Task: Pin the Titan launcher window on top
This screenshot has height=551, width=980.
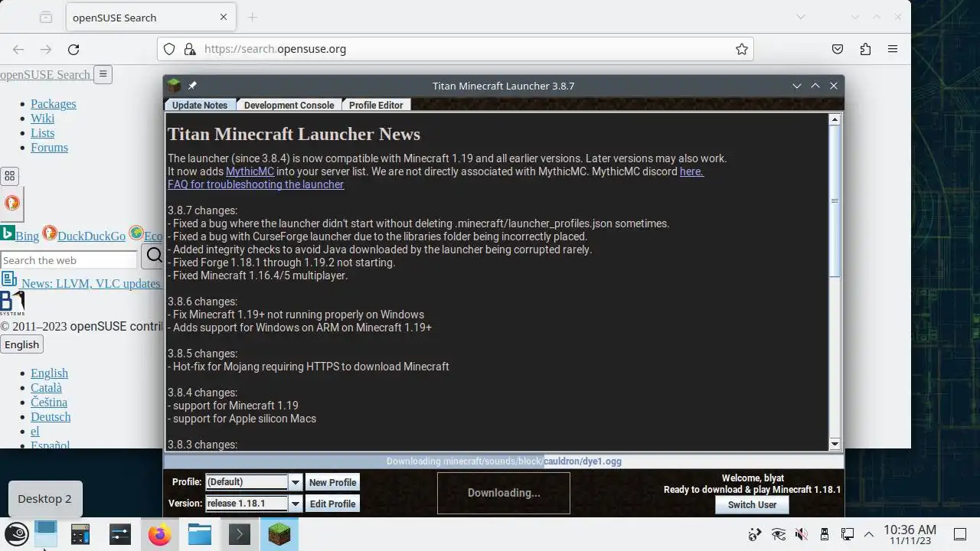Action: point(192,86)
